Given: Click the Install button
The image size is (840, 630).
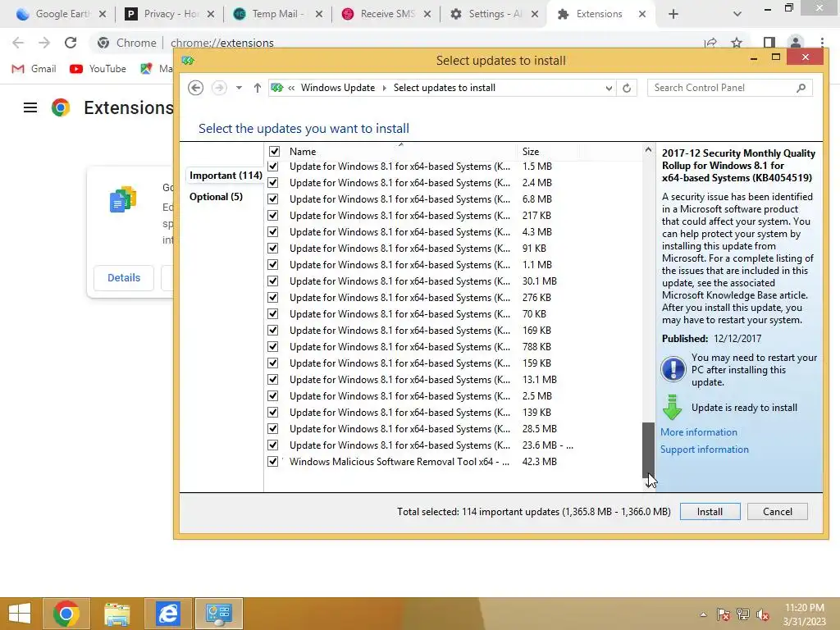Looking at the screenshot, I should coord(710,512).
